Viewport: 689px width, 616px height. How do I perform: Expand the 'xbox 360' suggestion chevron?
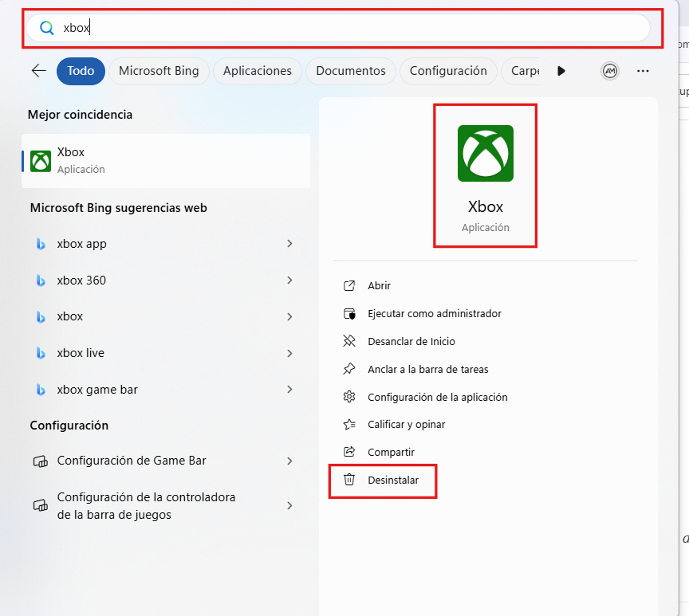click(289, 281)
